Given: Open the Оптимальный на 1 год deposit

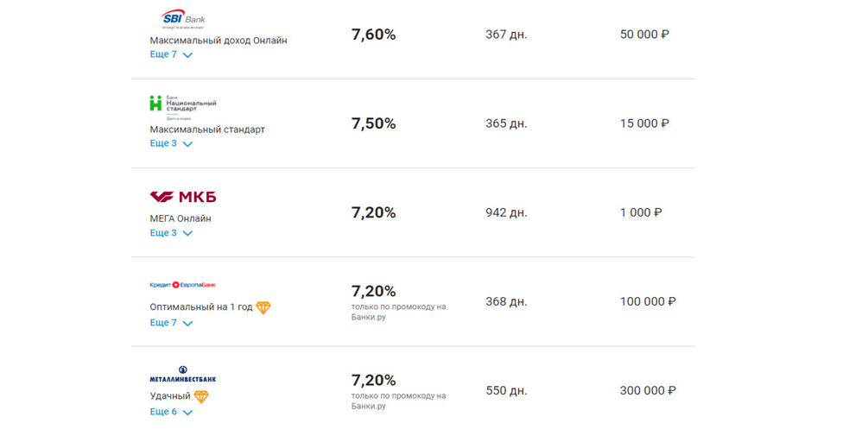Looking at the screenshot, I should point(201,307).
